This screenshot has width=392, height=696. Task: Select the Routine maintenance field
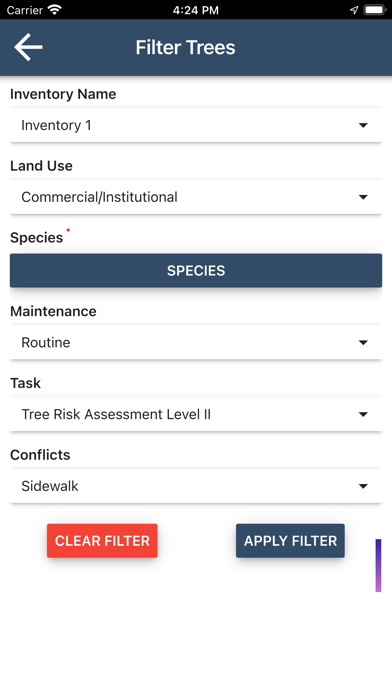196,343
